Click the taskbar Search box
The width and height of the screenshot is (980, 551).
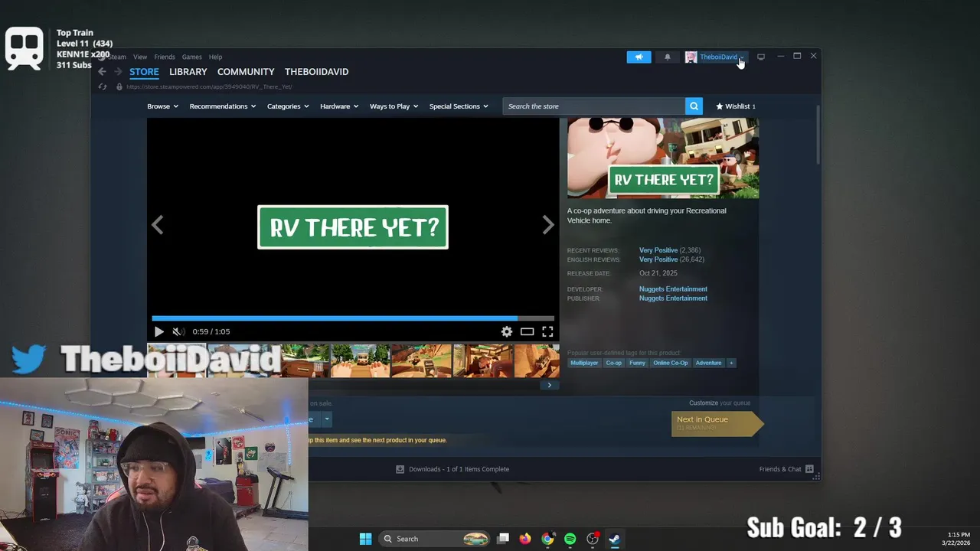click(x=435, y=539)
